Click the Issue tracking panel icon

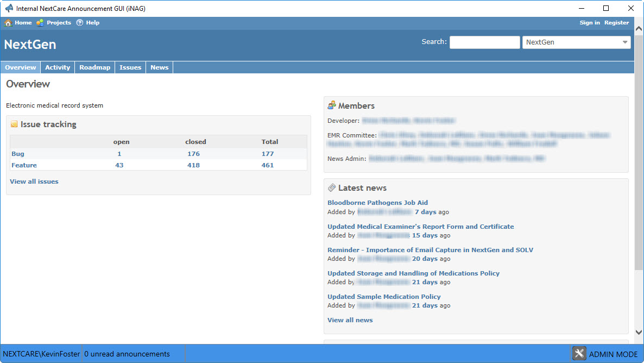click(x=14, y=124)
